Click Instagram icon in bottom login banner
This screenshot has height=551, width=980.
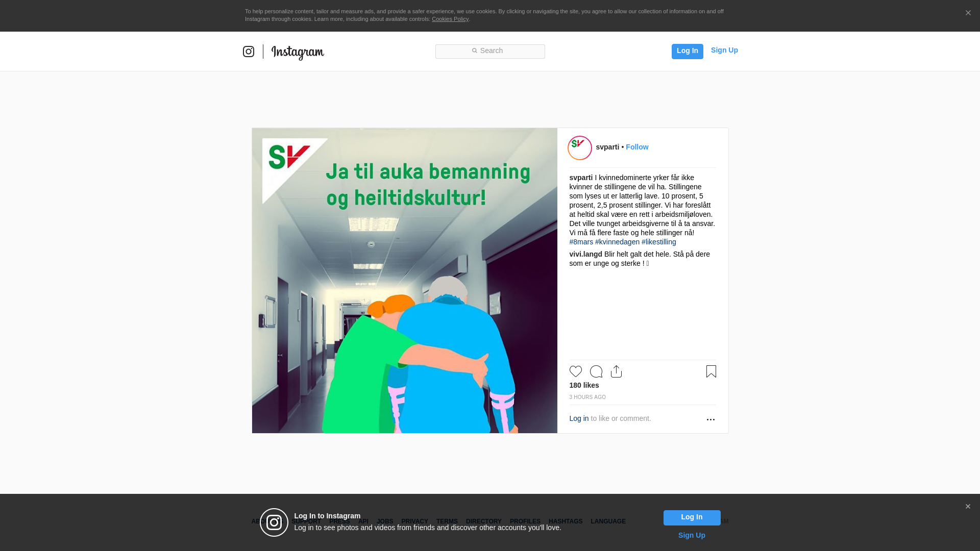(x=274, y=522)
